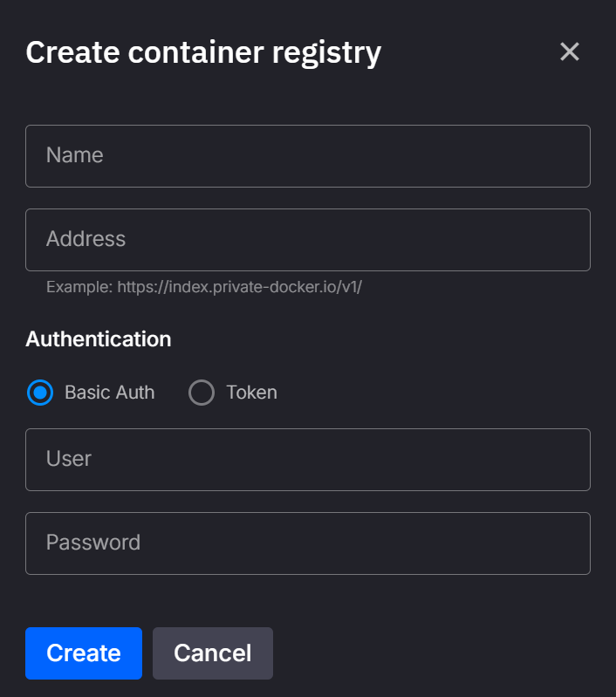Click the "Create container registry" dialog title
The height and width of the screenshot is (697, 616).
pyautogui.click(x=203, y=52)
